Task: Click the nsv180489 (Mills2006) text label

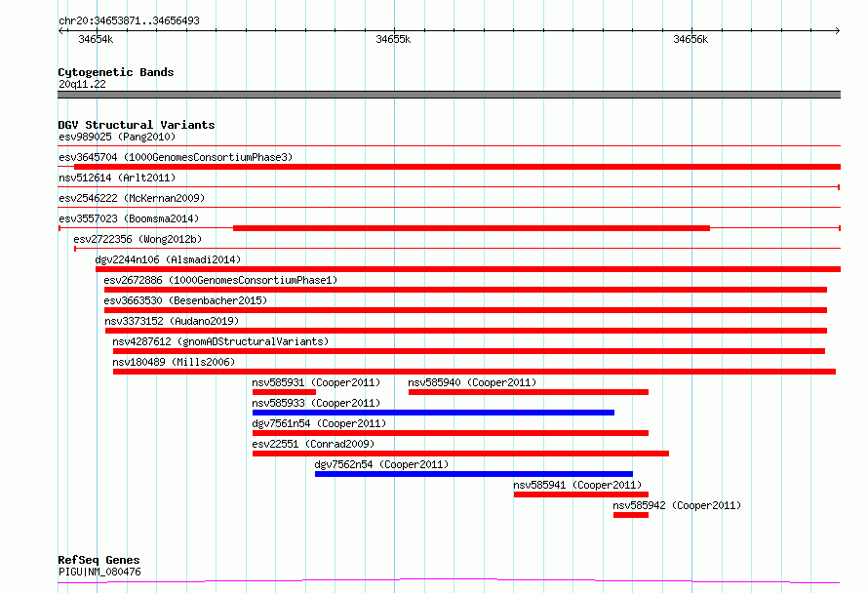Action: tap(174, 362)
